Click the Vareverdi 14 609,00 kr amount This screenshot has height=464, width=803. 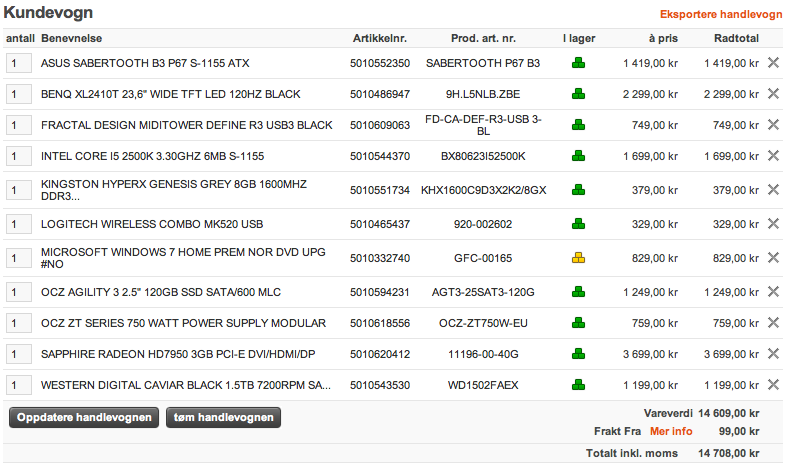click(729, 413)
